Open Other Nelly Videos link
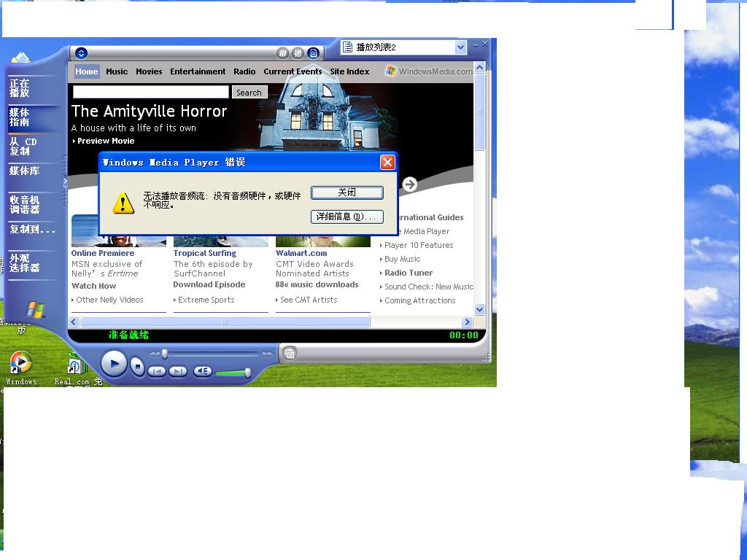 click(x=109, y=300)
